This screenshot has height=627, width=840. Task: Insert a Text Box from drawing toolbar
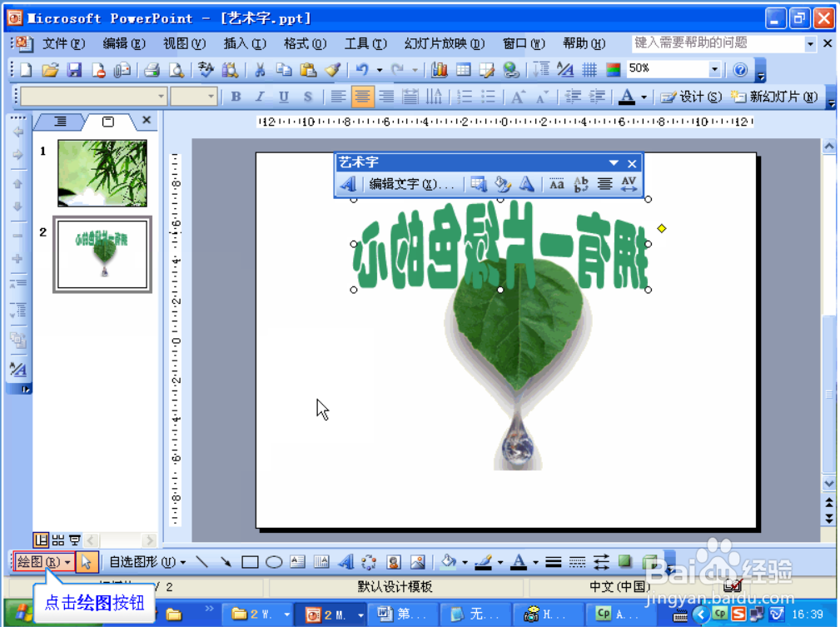(x=298, y=561)
